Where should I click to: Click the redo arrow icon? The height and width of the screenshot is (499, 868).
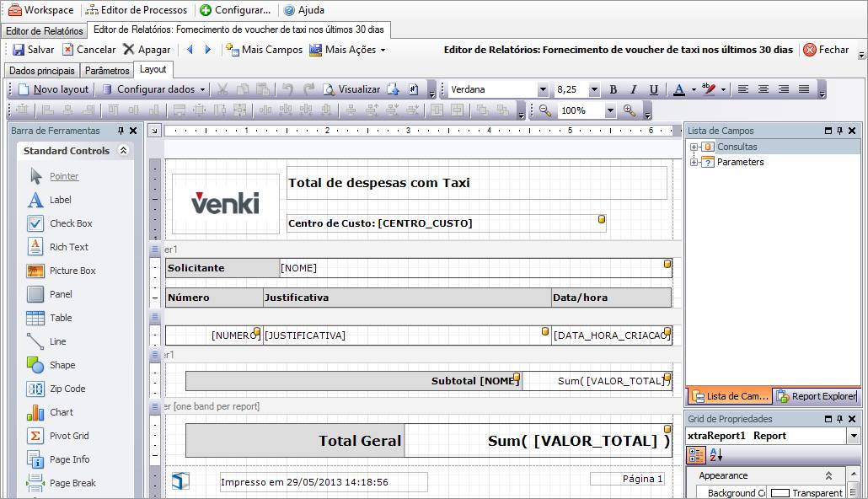[x=308, y=89]
